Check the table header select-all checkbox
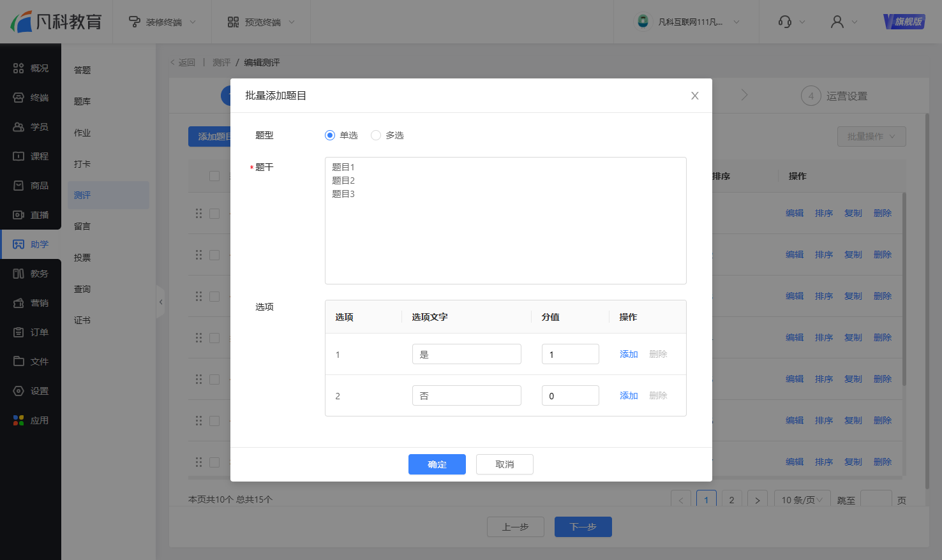This screenshot has width=942, height=560. (x=214, y=176)
